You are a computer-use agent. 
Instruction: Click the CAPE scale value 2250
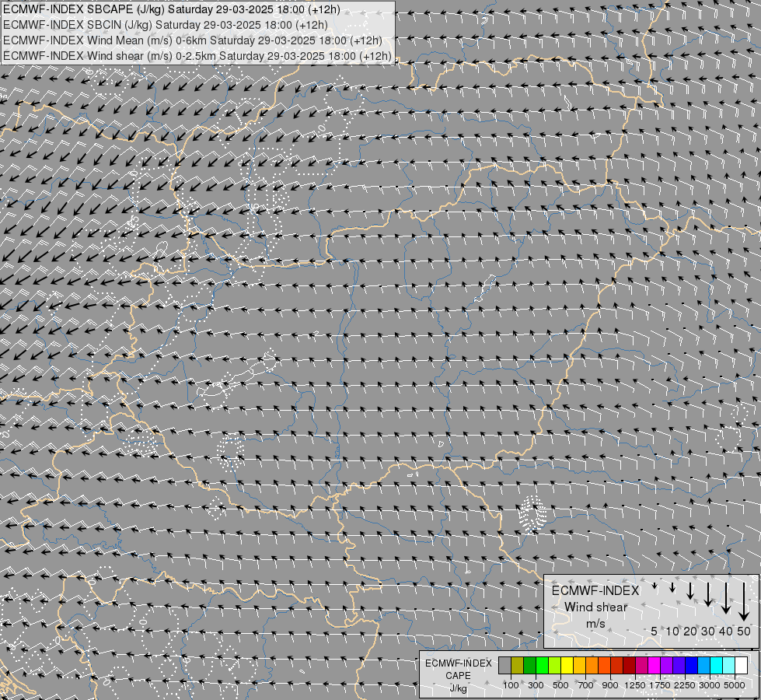[x=685, y=685]
